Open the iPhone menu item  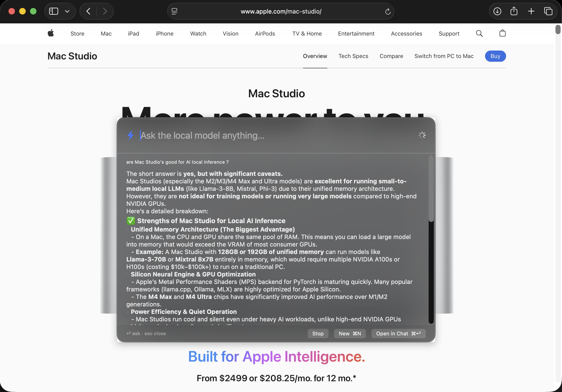pyautogui.click(x=164, y=33)
